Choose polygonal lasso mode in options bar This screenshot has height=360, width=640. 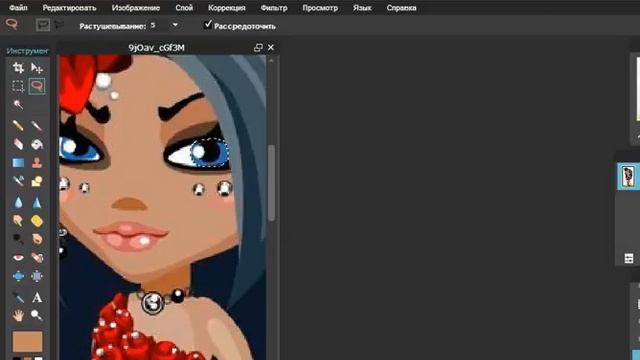tap(60, 25)
